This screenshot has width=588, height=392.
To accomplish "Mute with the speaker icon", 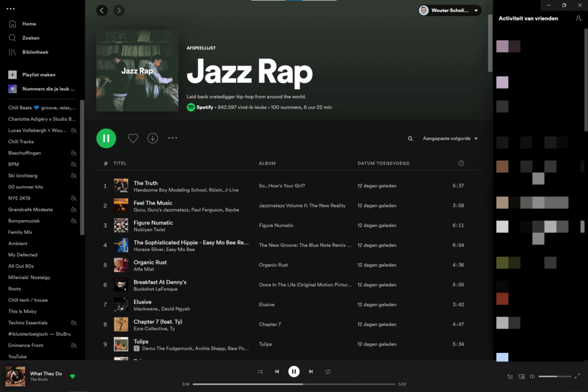I will tap(532, 376).
